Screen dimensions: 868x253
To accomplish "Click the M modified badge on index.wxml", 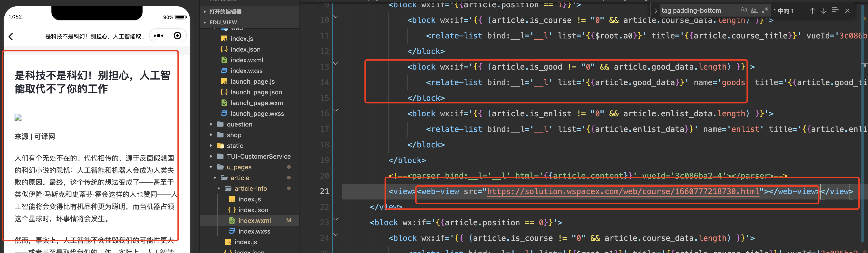I will click(289, 221).
